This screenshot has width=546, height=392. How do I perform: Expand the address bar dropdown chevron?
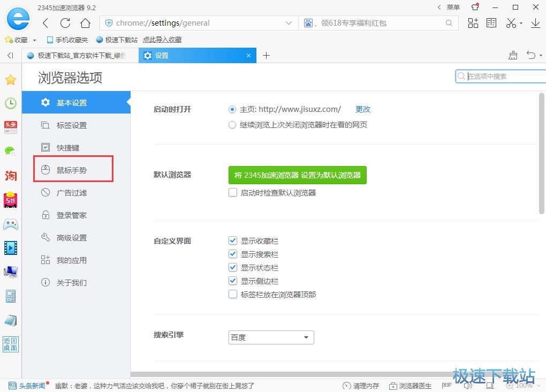(289, 23)
